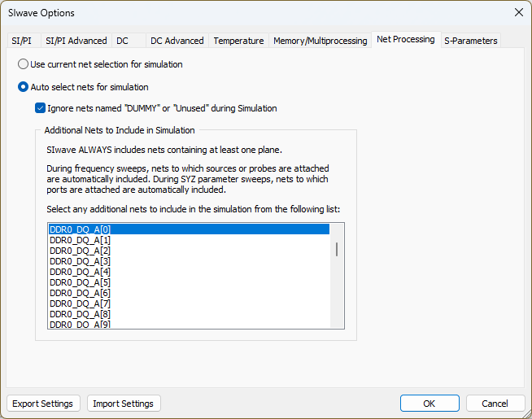This screenshot has height=419, width=532.
Task: Select net DDR0_DQ_A[9] in the list
Action: coord(189,324)
